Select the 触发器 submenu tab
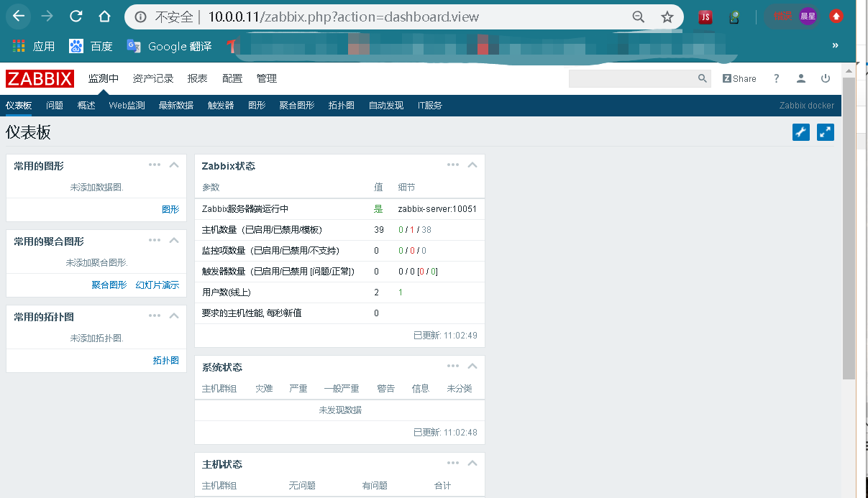868x498 pixels. (221, 106)
